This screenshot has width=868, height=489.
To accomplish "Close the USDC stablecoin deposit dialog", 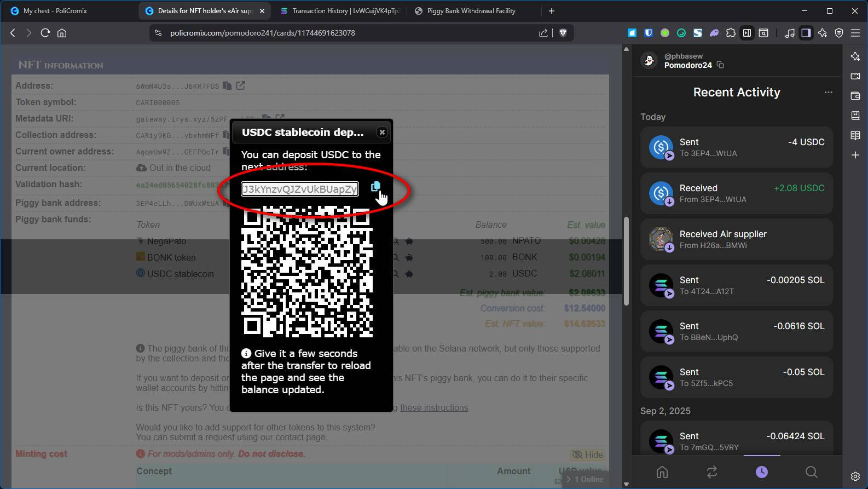I will click(382, 132).
